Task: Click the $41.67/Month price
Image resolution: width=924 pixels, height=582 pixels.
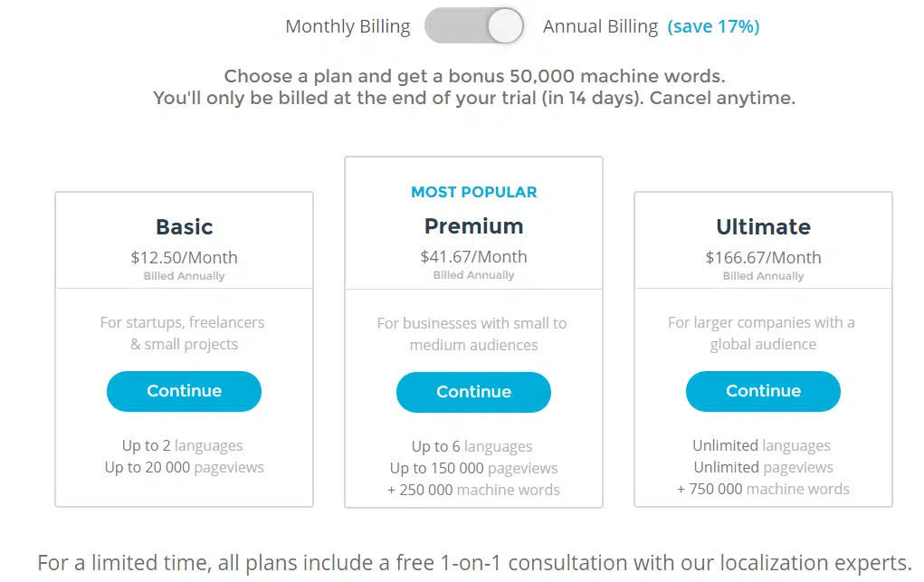Action: pyautogui.click(x=473, y=256)
